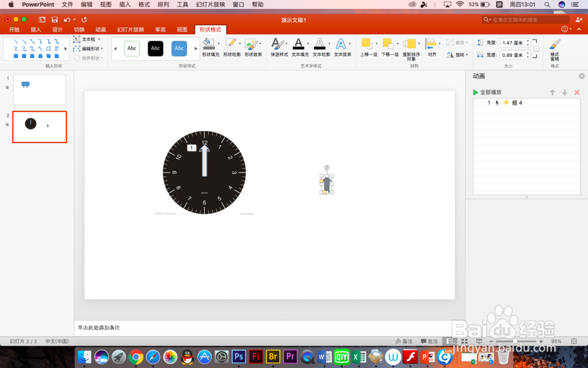This screenshot has height=368, width=588.
Task: Open the 文件 menu in the menu bar
Action: (x=67, y=5)
